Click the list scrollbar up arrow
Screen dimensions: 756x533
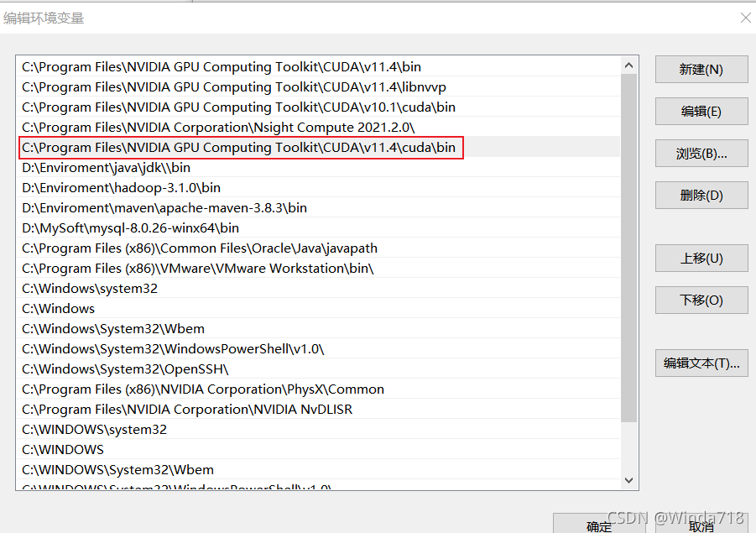tap(628, 65)
